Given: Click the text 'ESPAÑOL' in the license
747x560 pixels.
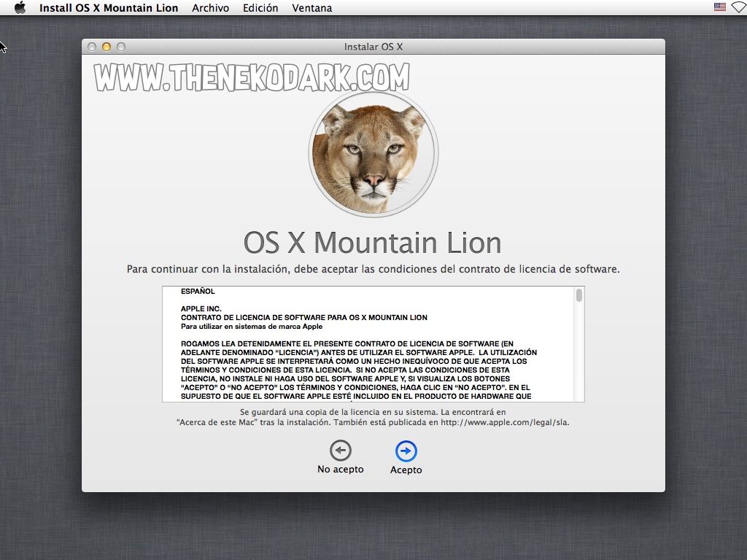Looking at the screenshot, I should [x=198, y=291].
